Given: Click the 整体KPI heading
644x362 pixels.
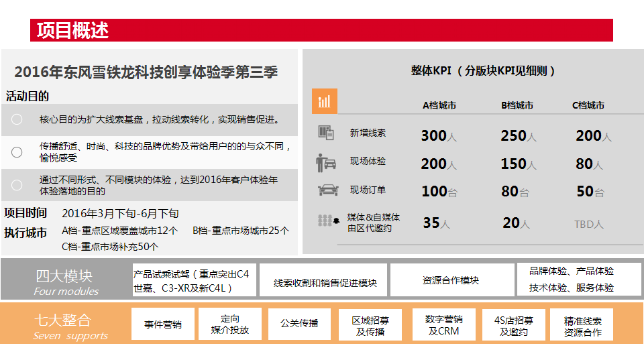Looking at the screenshot, I should 483,70.
